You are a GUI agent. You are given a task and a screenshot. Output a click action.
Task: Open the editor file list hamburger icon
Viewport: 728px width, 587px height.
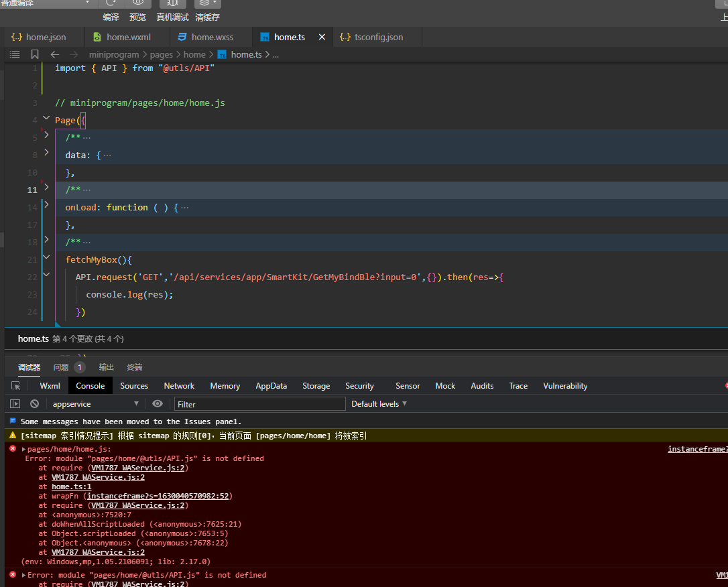pyautogui.click(x=15, y=54)
